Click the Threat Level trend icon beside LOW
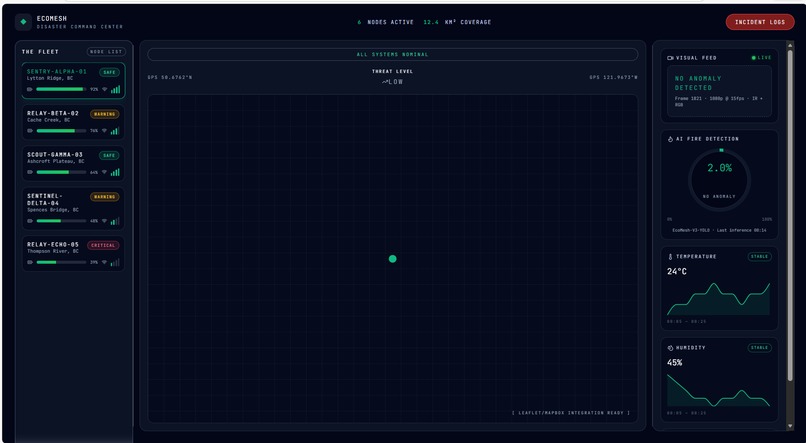 pyautogui.click(x=384, y=82)
